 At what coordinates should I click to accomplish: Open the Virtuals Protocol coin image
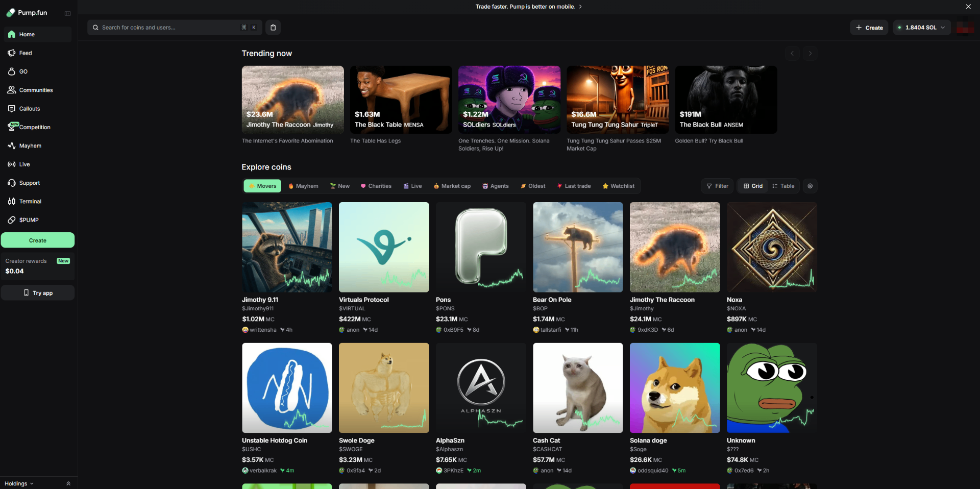click(384, 247)
